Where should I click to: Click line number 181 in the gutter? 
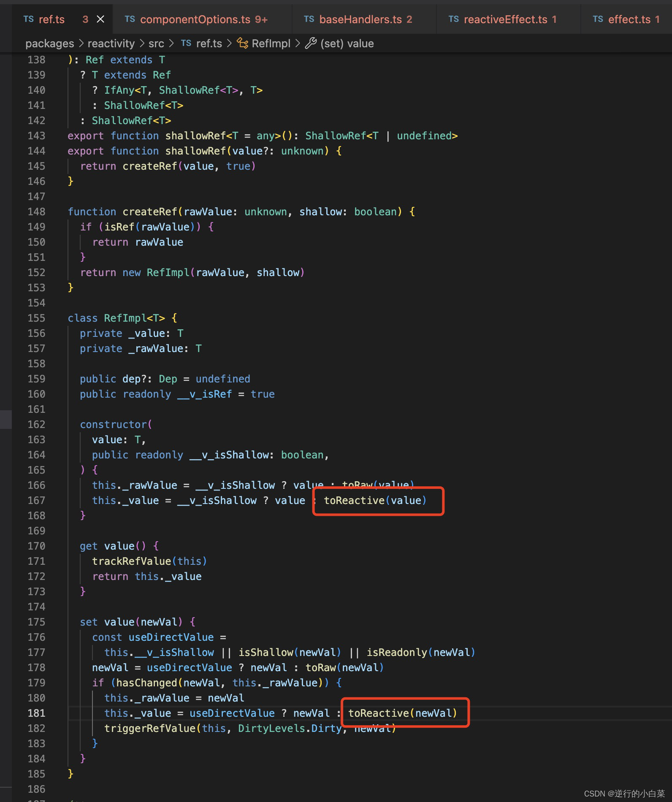tap(36, 713)
